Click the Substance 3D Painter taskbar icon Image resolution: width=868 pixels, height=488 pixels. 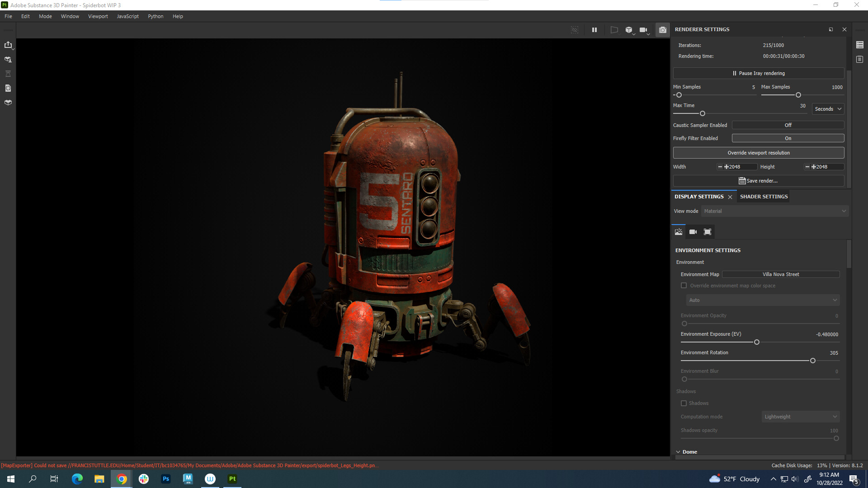point(232,479)
